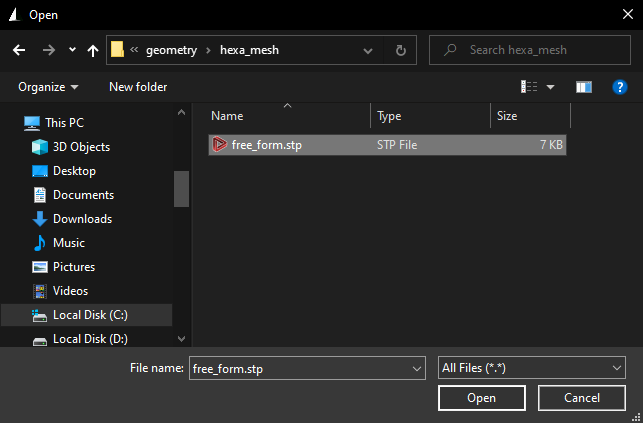Click the New folder button
The width and height of the screenshot is (643, 423).
click(x=138, y=87)
